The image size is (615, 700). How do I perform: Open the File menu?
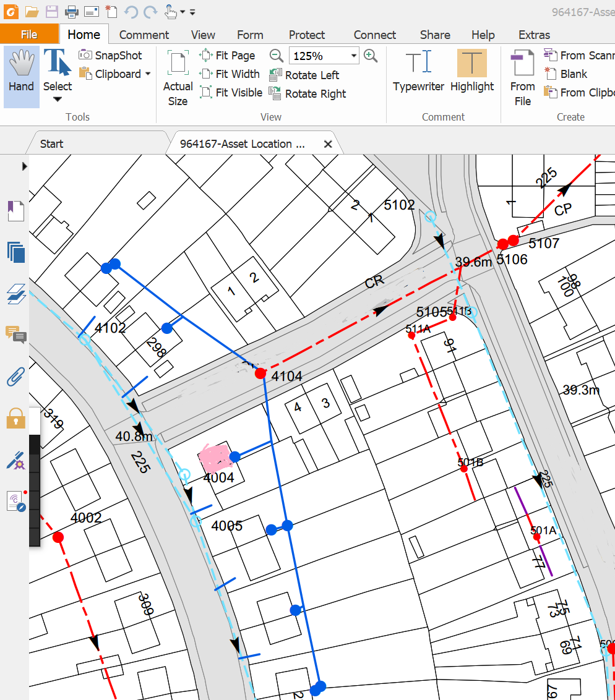[29, 35]
